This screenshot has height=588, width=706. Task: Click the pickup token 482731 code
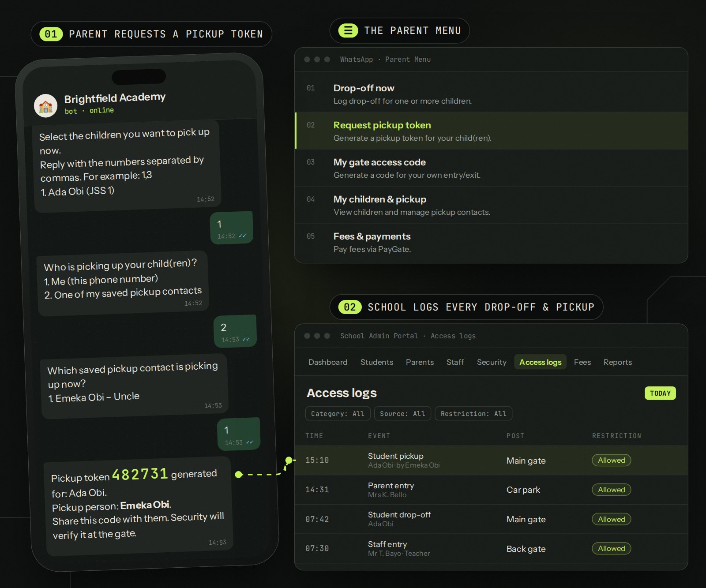click(x=140, y=474)
